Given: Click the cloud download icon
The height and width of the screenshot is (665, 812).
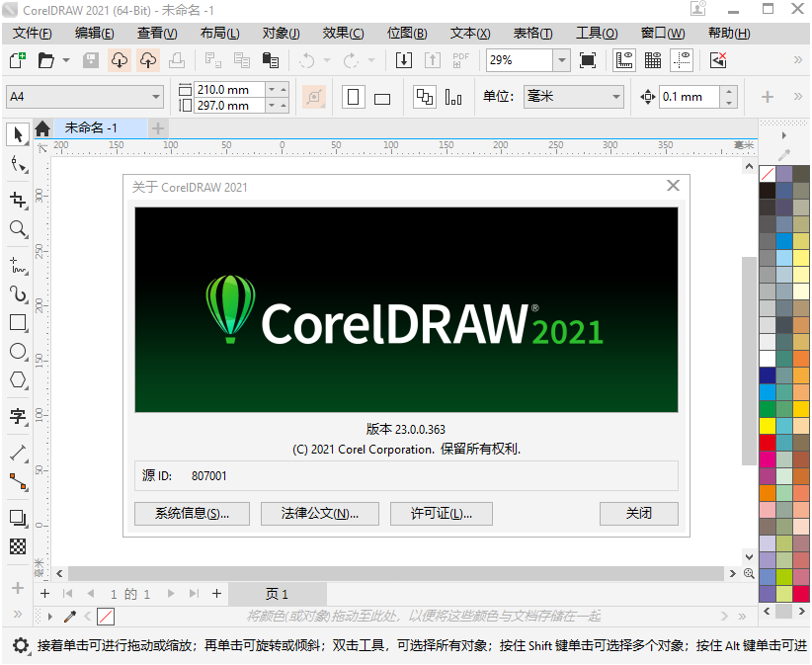Looking at the screenshot, I should click(x=120, y=60).
